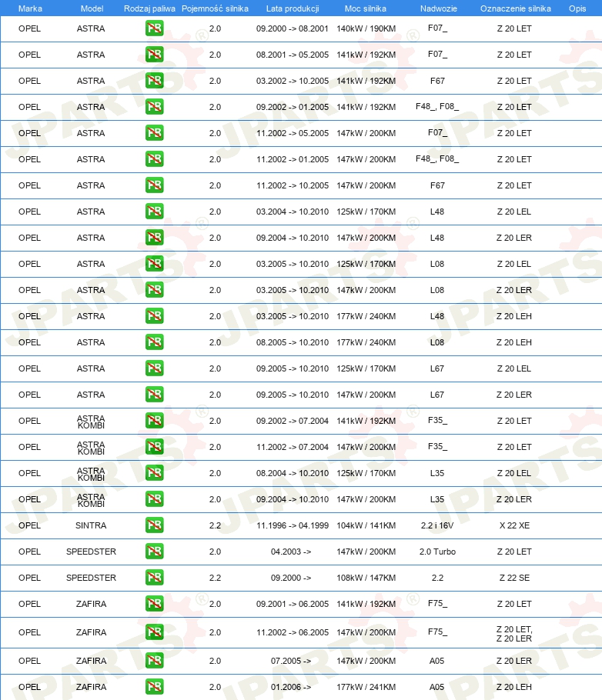Click the Pojemność silnika column header
Screen dimensions: 602x700
[215, 8]
